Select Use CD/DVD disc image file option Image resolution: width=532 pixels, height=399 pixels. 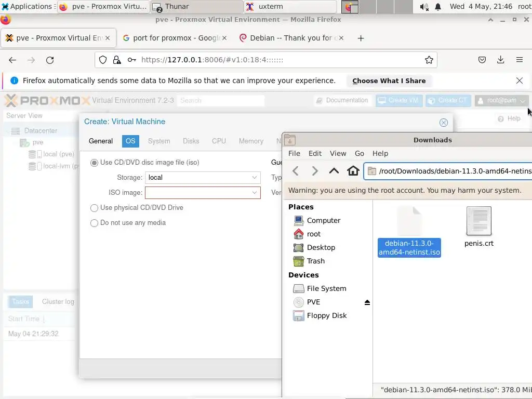(94, 163)
